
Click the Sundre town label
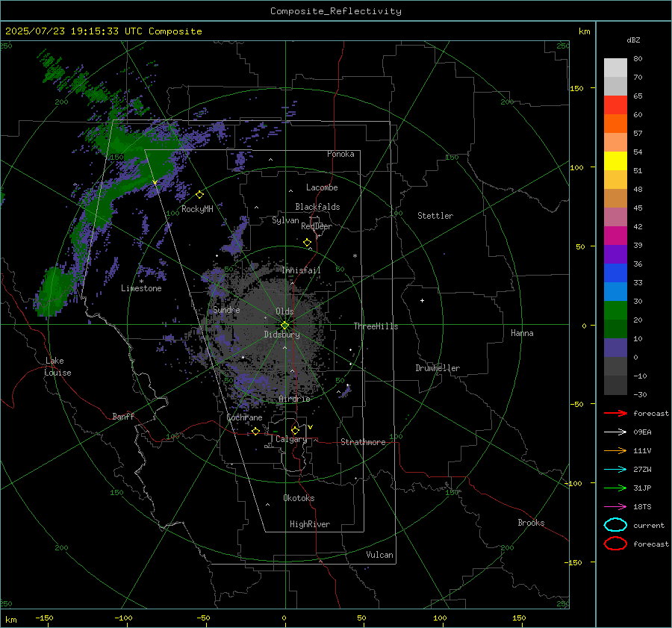226,309
